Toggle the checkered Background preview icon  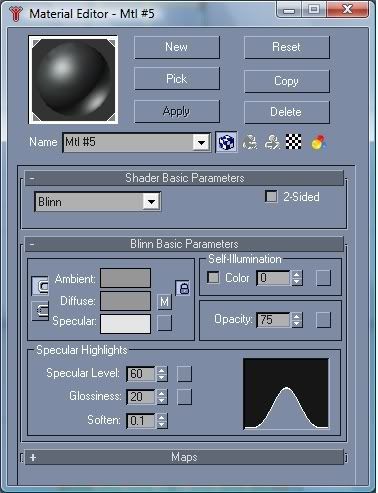click(x=293, y=142)
